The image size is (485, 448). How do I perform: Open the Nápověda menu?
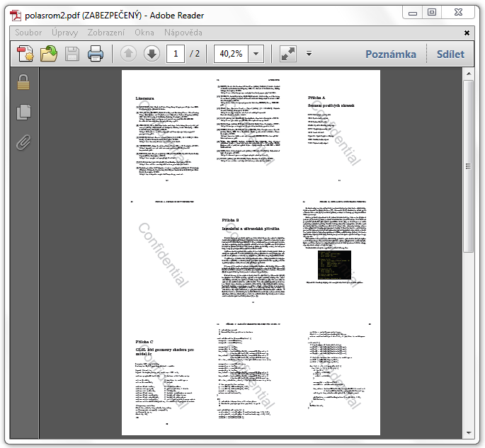coord(183,33)
